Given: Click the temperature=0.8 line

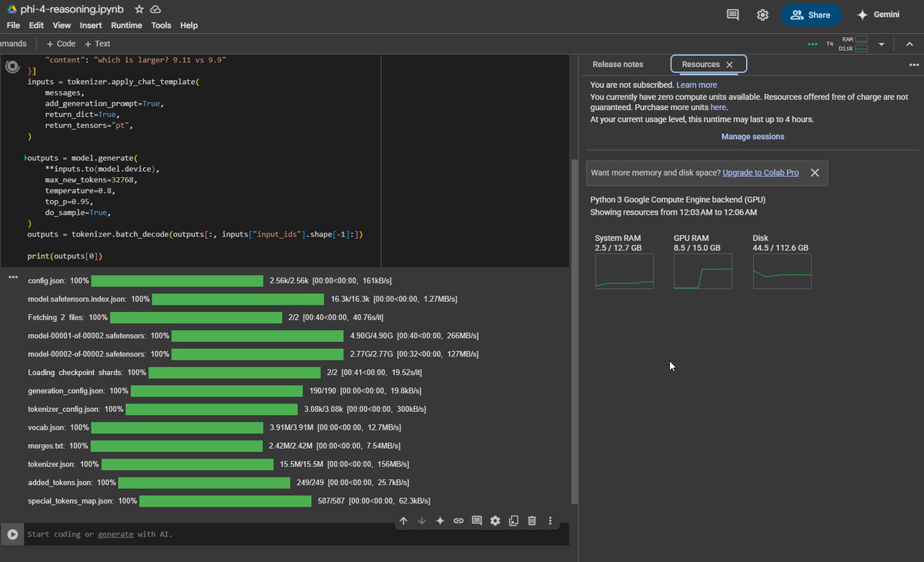Looking at the screenshot, I should [80, 190].
